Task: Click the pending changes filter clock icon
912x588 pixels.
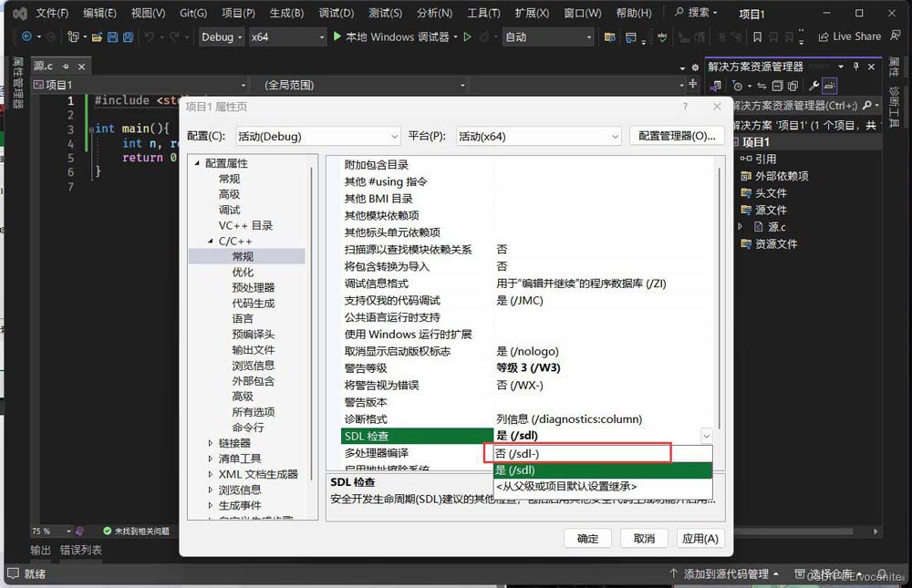Action: [738, 86]
